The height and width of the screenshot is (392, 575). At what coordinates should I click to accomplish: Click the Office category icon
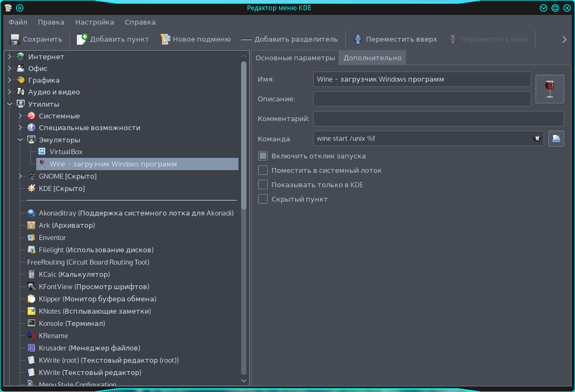click(21, 68)
